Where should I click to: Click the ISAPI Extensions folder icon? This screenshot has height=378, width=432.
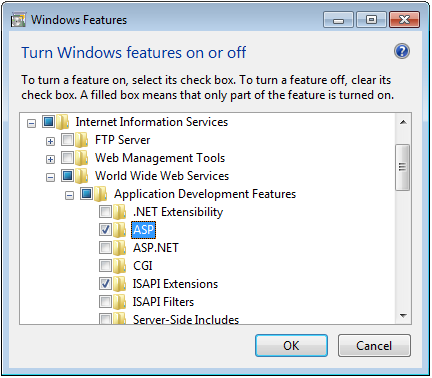[120, 284]
